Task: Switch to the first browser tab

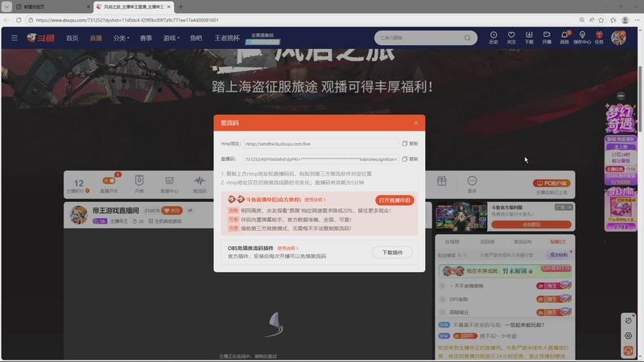Action: pos(52,6)
